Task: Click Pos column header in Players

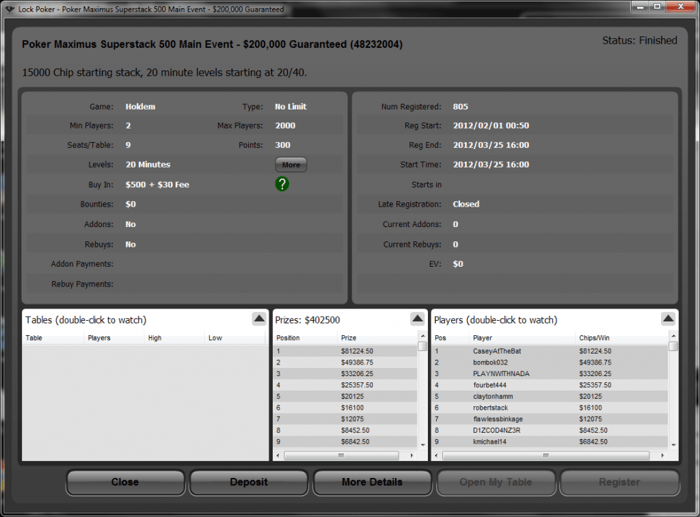Action: 451,338
